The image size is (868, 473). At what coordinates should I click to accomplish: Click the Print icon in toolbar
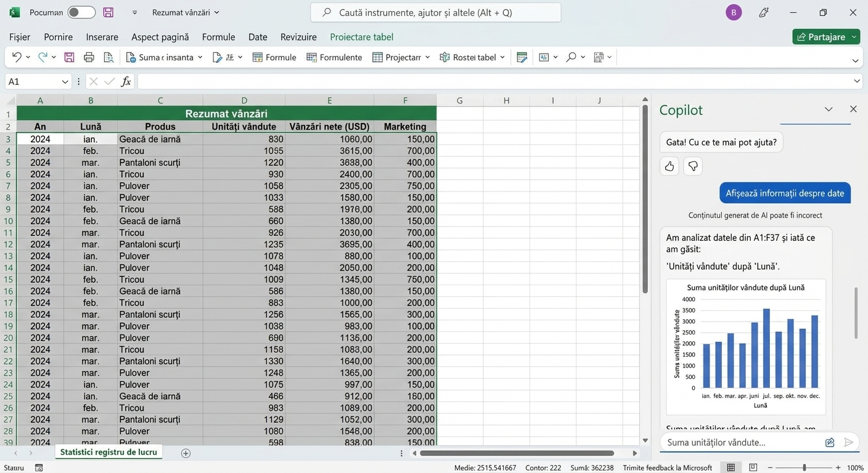[89, 57]
